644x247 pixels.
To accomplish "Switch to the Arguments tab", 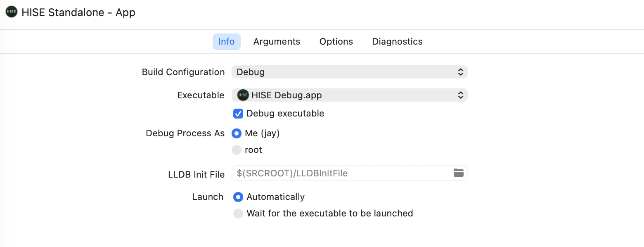I will click(277, 41).
